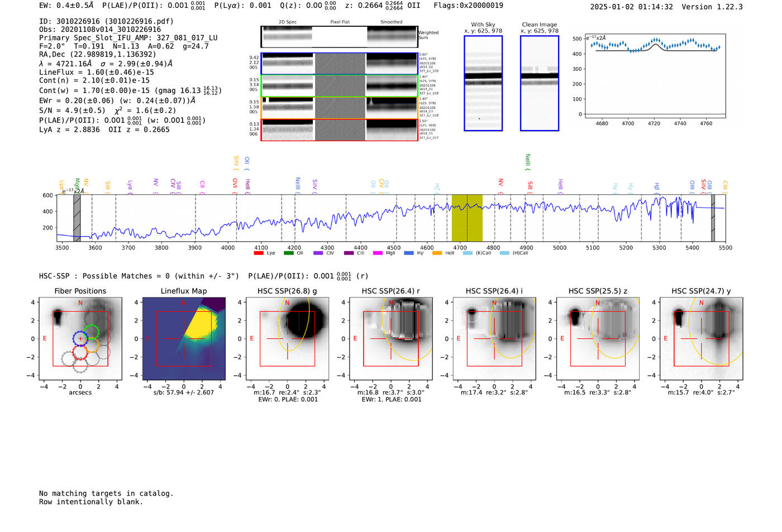
Task: Click the blue-bordered 2D spectrum row
Action: [x=339, y=64]
